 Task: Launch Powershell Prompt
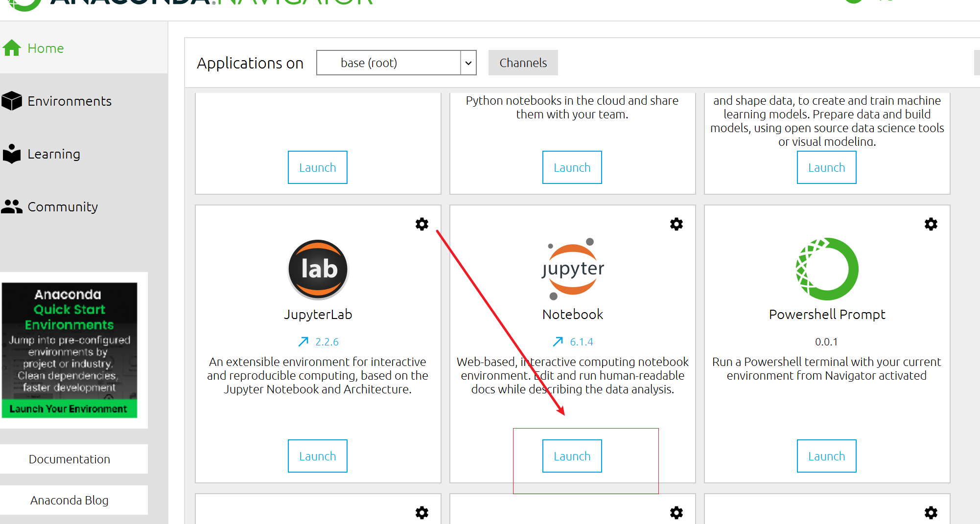tap(827, 456)
